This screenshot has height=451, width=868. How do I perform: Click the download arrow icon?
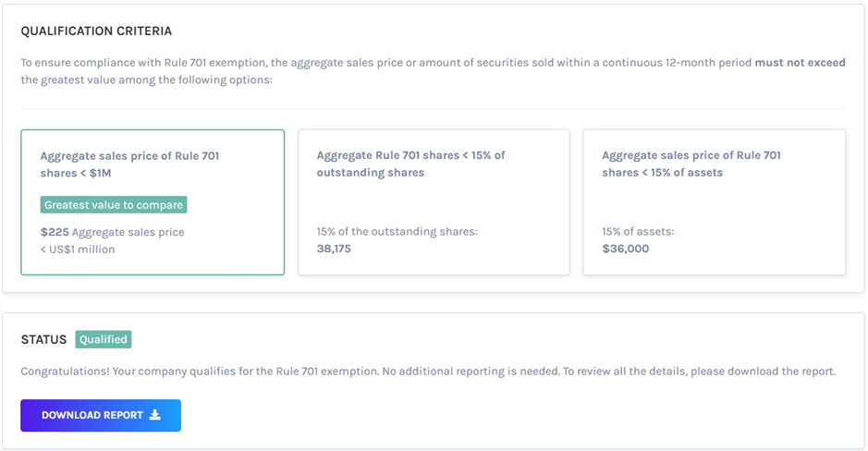(155, 416)
